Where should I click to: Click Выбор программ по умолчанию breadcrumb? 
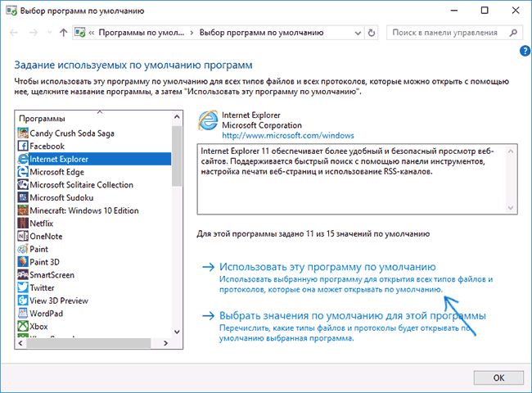[x=261, y=33]
